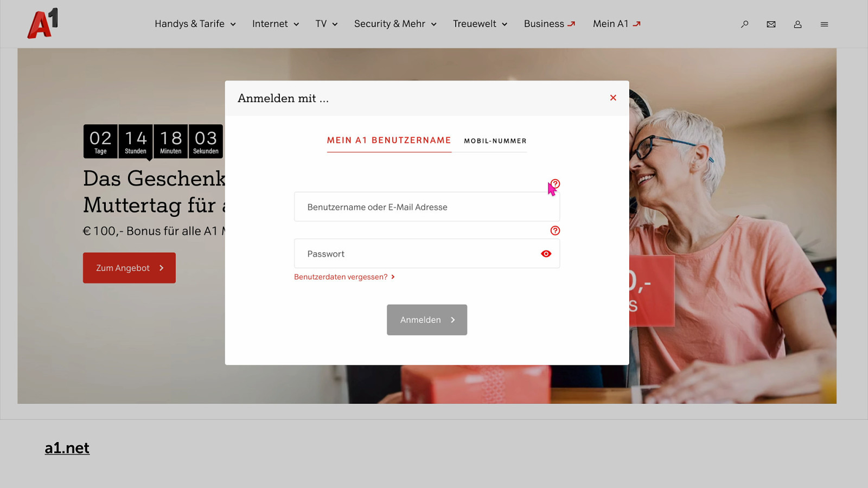The height and width of the screenshot is (488, 868).
Task: Click the Anmelden button
Action: pos(427,320)
